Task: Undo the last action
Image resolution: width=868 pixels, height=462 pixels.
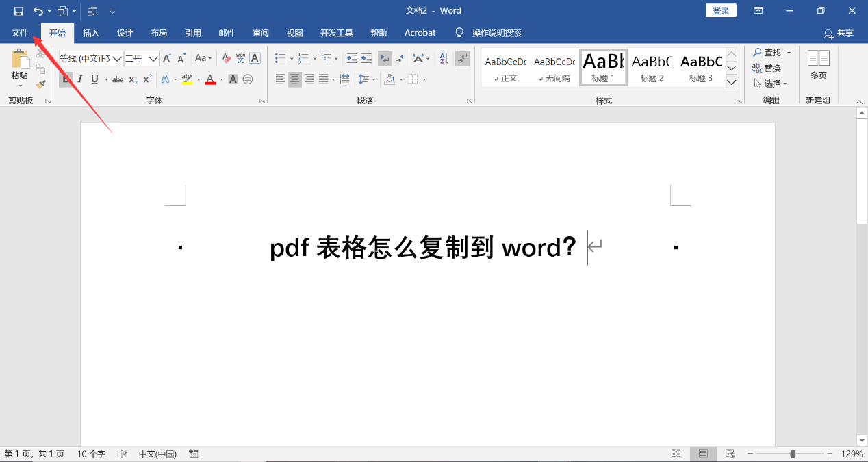Action: click(38, 11)
